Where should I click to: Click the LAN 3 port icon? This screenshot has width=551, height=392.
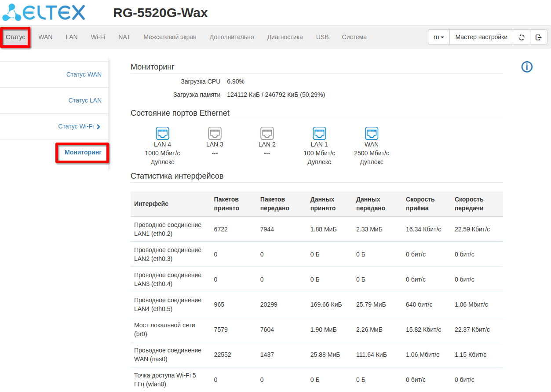pos(215,133)
